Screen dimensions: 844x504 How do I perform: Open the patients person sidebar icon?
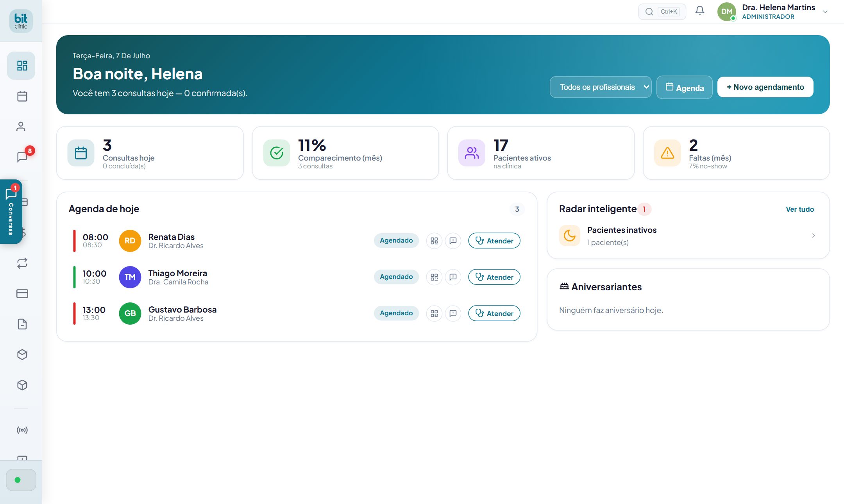coord(21,127)
